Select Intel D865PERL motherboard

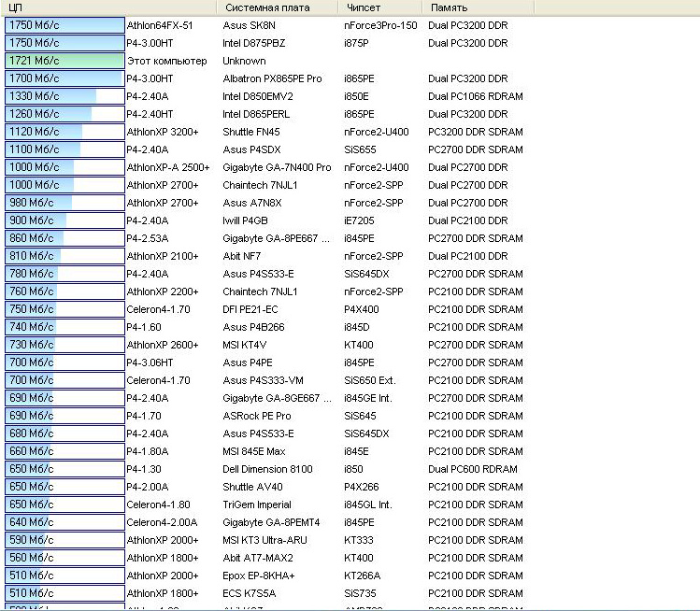[256, 114]
